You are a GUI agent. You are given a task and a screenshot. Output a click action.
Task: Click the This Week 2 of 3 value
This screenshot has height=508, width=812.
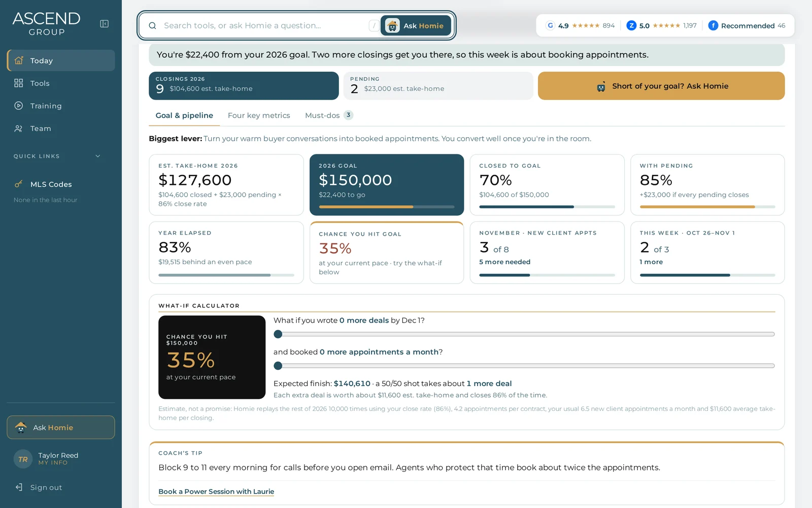654,248
